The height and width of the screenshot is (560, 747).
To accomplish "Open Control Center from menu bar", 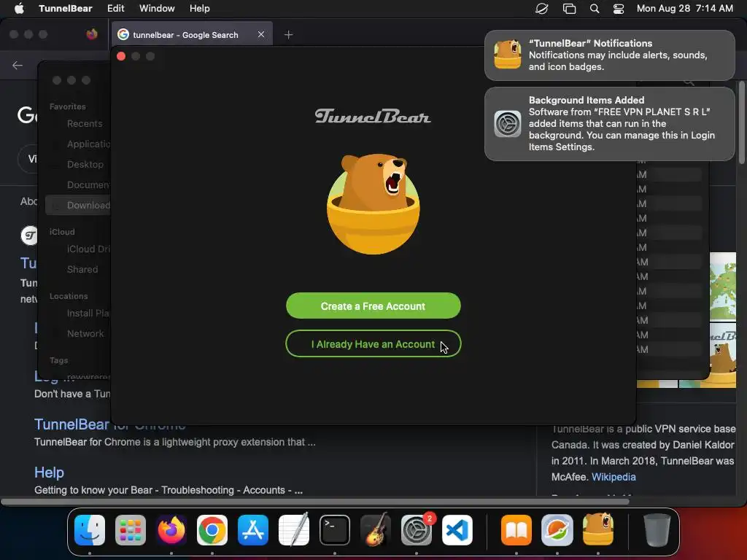I will (x=619, y=9).
